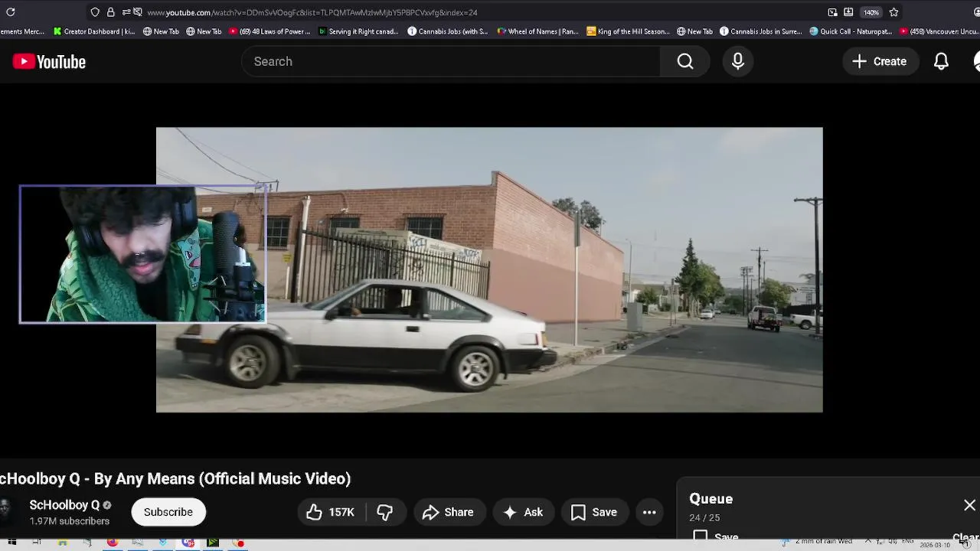The image size is (980, 551).
Task: Focus the YouTube search field
Action: coord(452,61)
